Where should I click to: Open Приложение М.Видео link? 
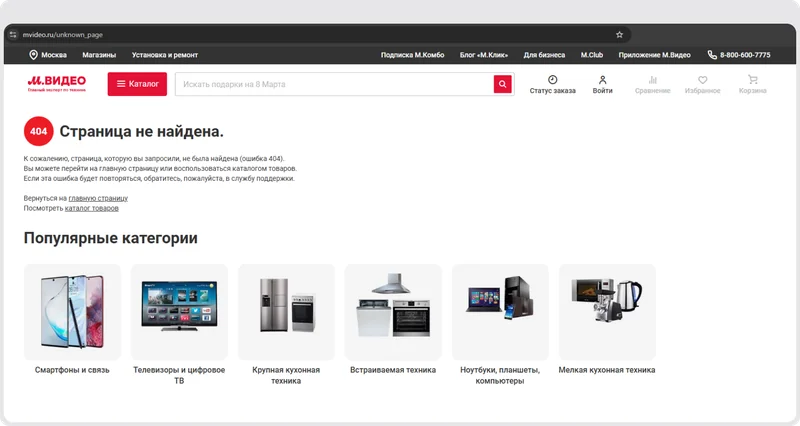[655, 55]
